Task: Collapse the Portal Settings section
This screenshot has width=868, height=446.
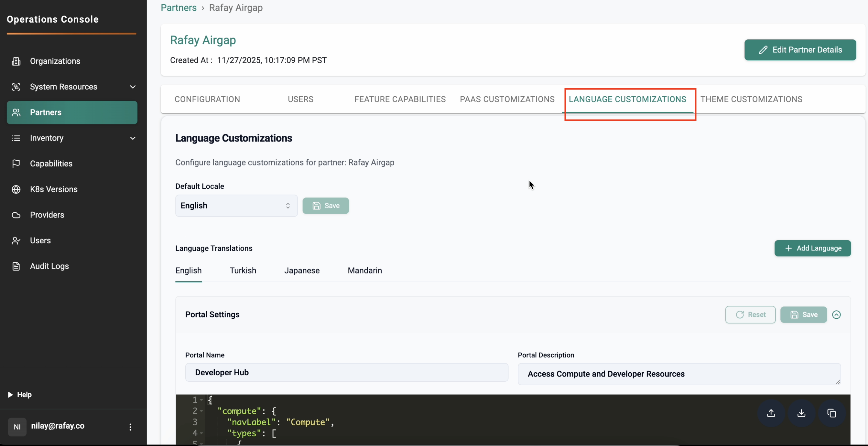Action: (x=836, y=315)
